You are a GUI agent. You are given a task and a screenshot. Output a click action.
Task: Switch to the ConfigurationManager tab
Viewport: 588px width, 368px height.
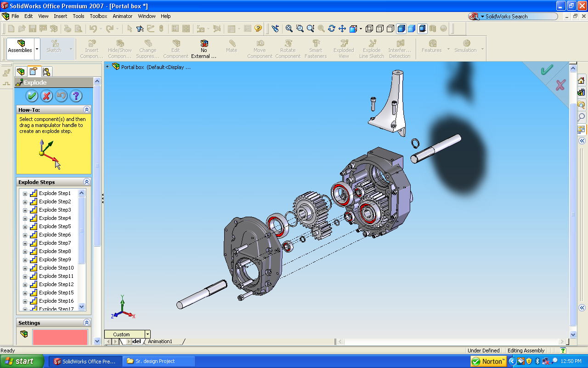46,71
